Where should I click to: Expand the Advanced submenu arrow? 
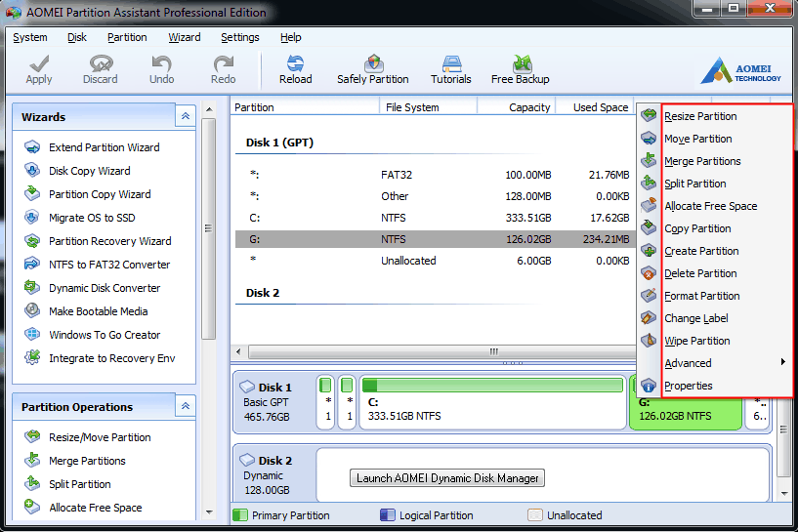(782, 362)
